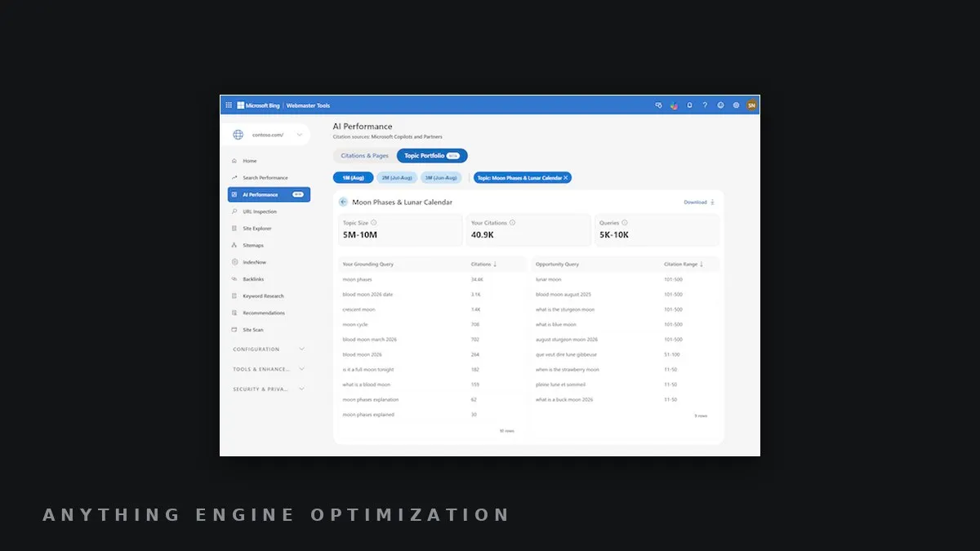The width and height of the screenshot is (980, 551).
Task: Click the Microsoft Bing logo
Action: pos(258,105)
